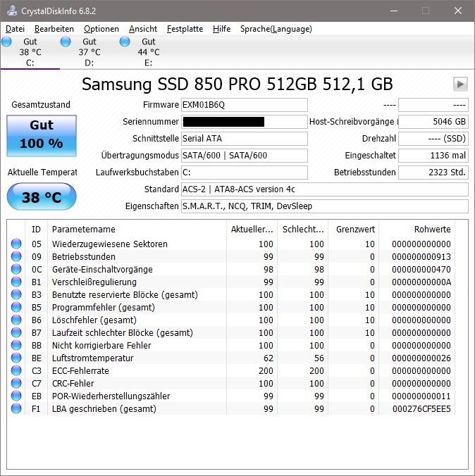
Task: Click status orb of Betriebsstunden SMART row
Action: (x=16, y=256)
